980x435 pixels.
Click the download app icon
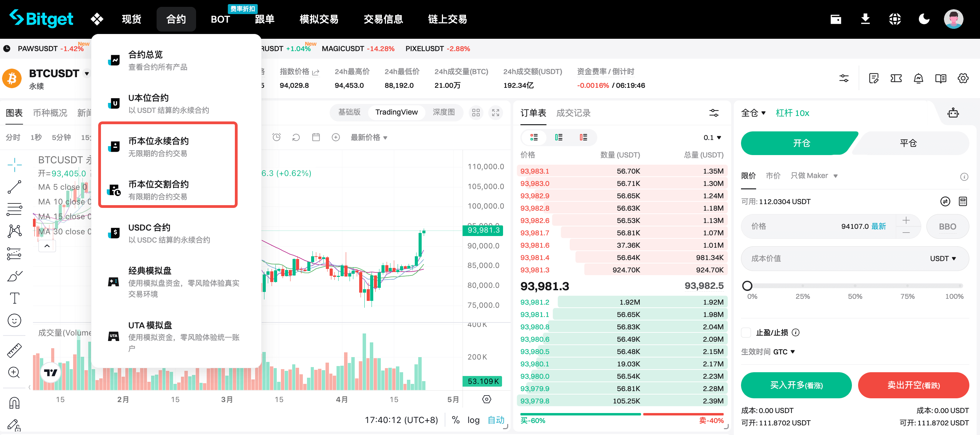pos(865,19)
